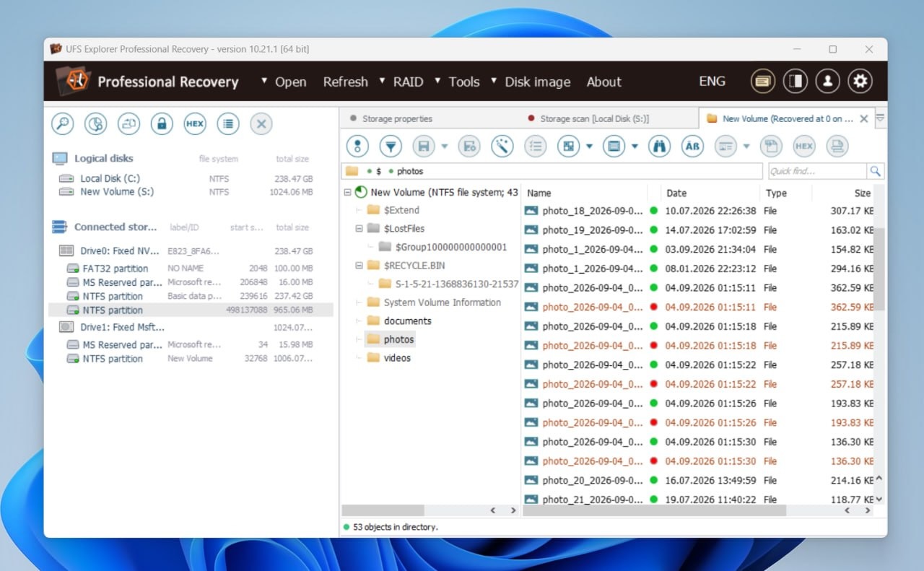This screenshot has width=924, height=571.
Task: Click the magnifier storage scan icon in left toolbar
Action: click(63, 124)
